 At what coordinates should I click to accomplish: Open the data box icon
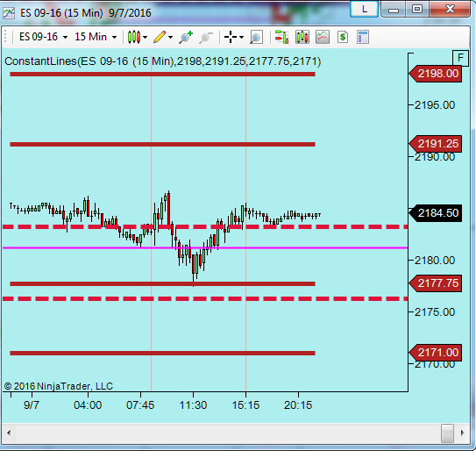(x=256, y=38)
